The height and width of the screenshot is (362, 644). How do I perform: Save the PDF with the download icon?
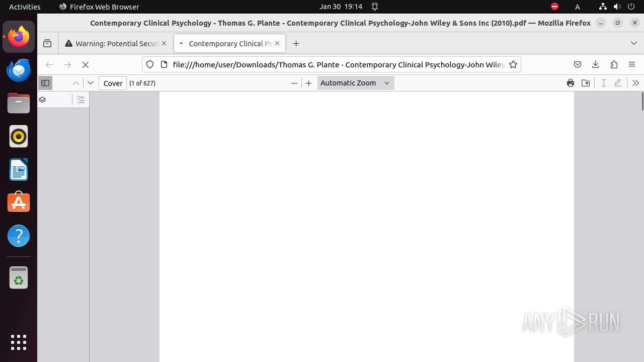pyautogui.click(x=586, y=83)
